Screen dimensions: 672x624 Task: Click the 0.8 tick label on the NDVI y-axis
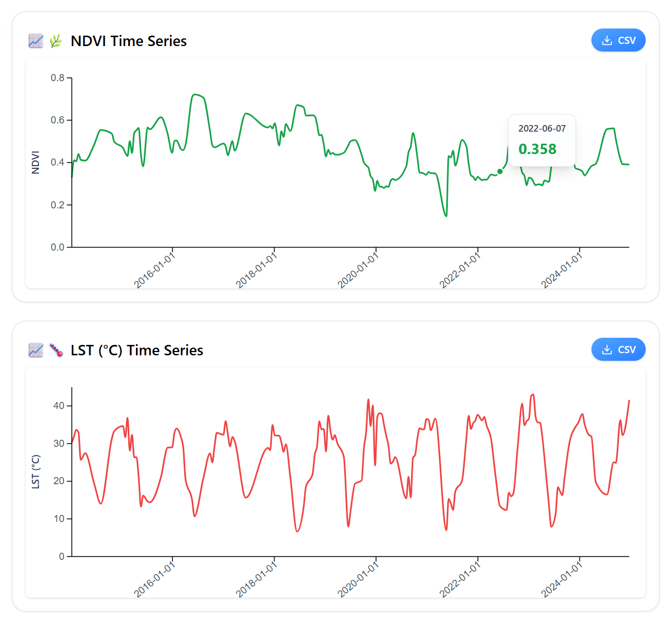[x=58, y=78]
